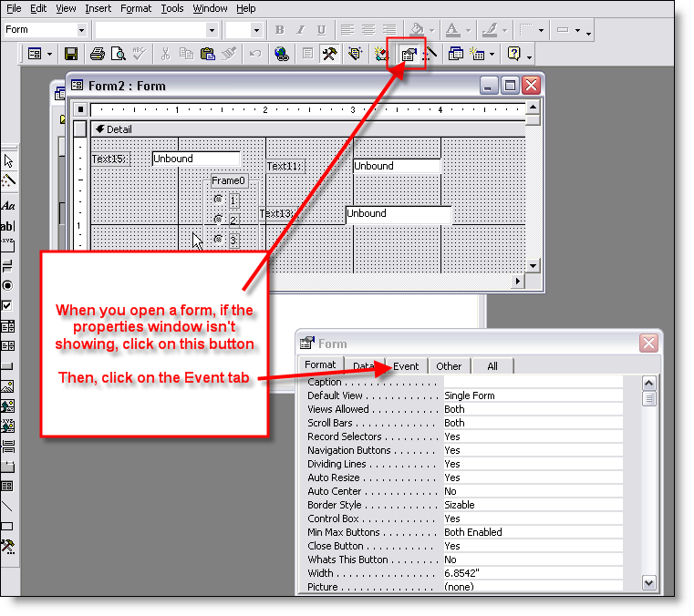Select the Text Box (ab|) tool
694x616 pixels.
pos(8,226)
